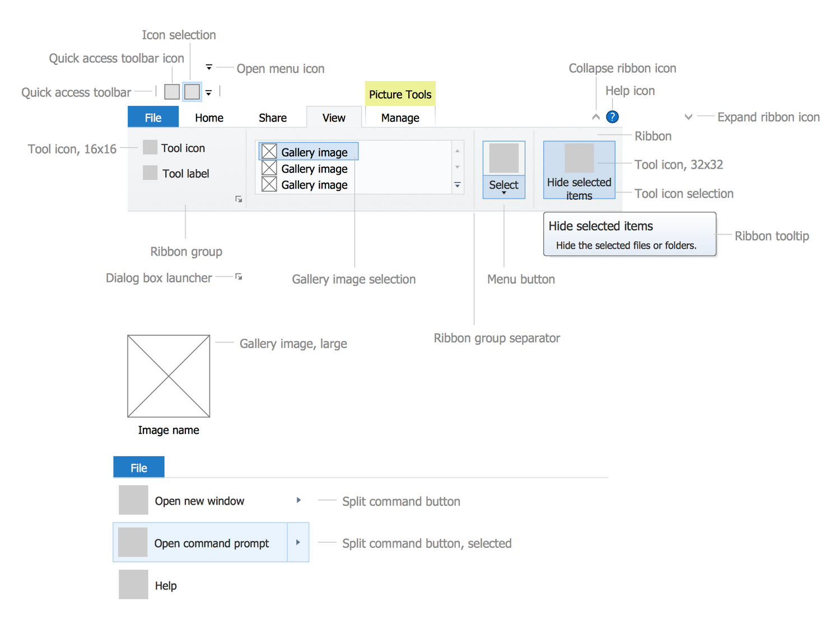
Task: Click the highlighted quick access toolbar icon
Action: tap(192, 92)
